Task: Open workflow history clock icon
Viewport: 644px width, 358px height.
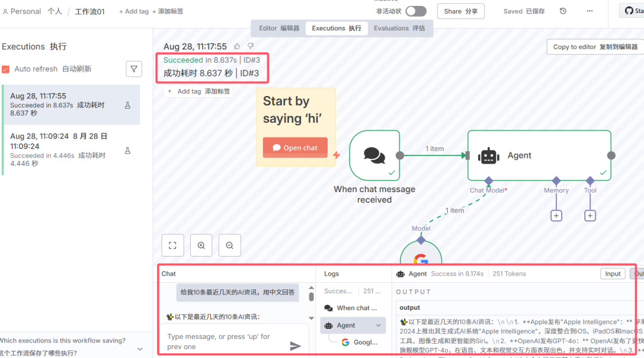Action: pyautogui.click(x=563, y=11)
